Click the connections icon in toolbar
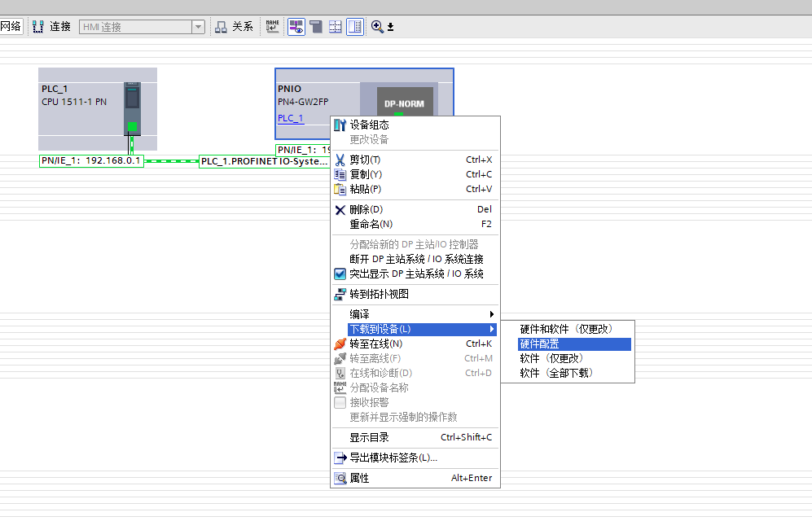The width and height of the screenshot is (812, 521). pyautogui.click(x=37, y=26)
